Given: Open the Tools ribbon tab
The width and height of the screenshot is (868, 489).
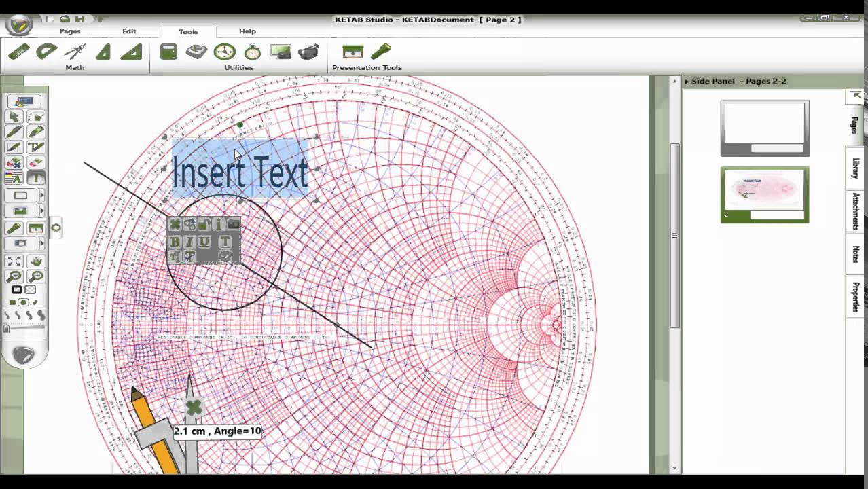Looking at the screenshot, I should (188, 32).
